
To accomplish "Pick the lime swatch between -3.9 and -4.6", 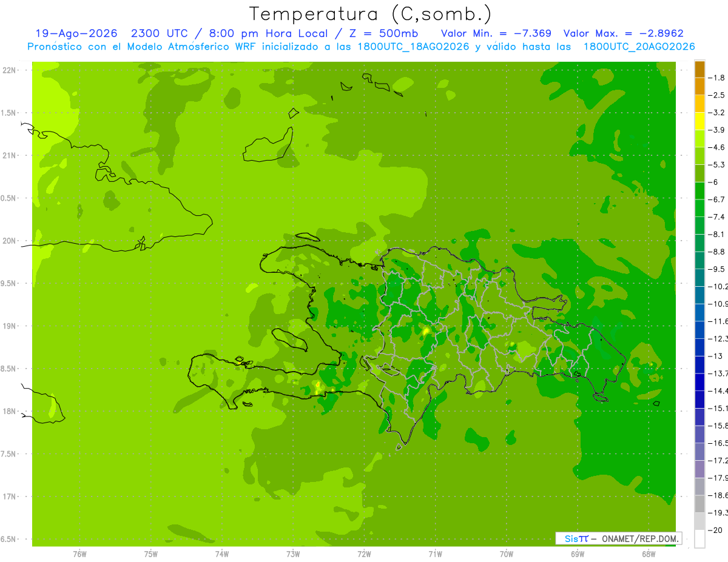I will tap(699, 139).
